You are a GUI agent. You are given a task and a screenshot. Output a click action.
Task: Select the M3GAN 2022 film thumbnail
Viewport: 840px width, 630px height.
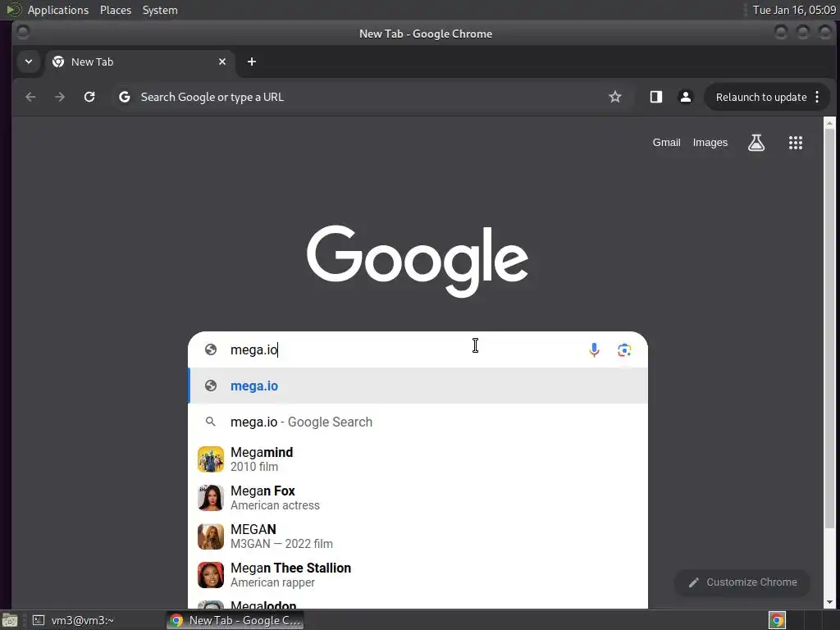point(211,536)
